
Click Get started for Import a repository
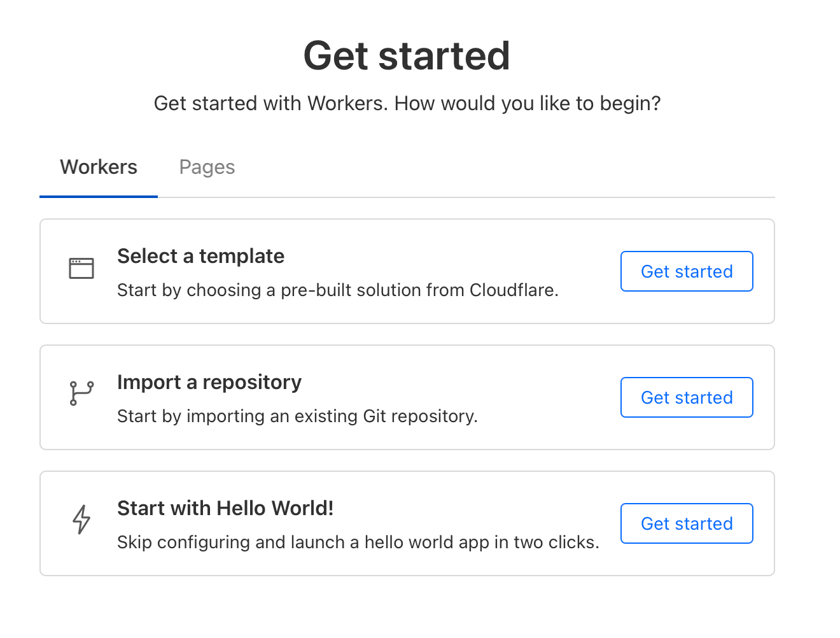click(687, 397)
